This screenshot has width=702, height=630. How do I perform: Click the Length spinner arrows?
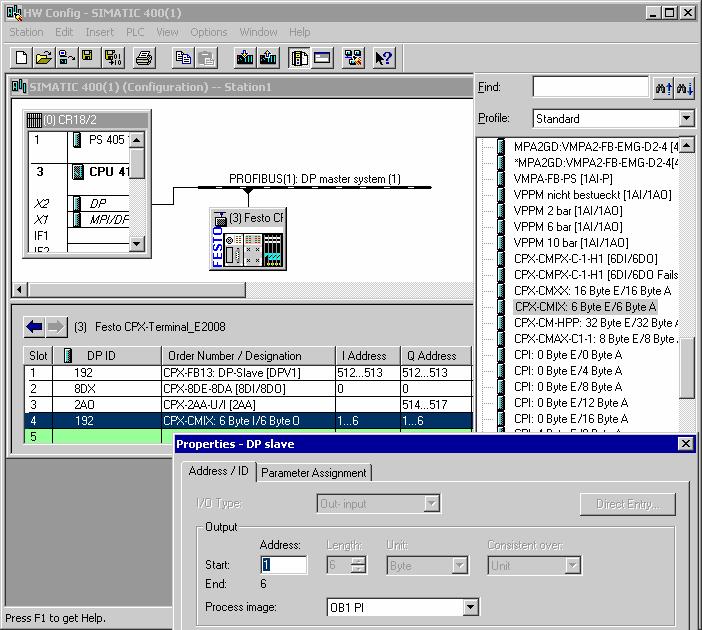[x=358, y=566]
